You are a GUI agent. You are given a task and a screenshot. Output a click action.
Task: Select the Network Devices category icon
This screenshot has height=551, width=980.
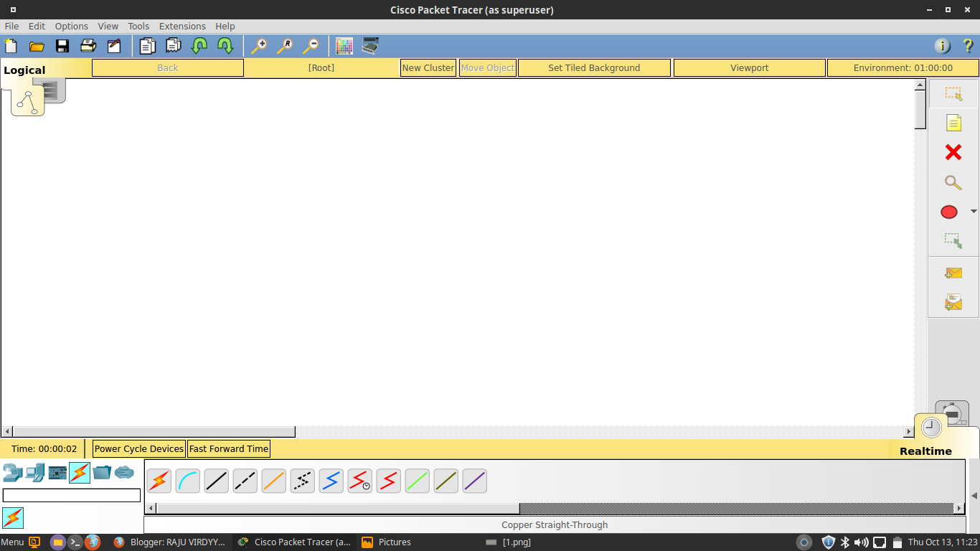[12, 473]
